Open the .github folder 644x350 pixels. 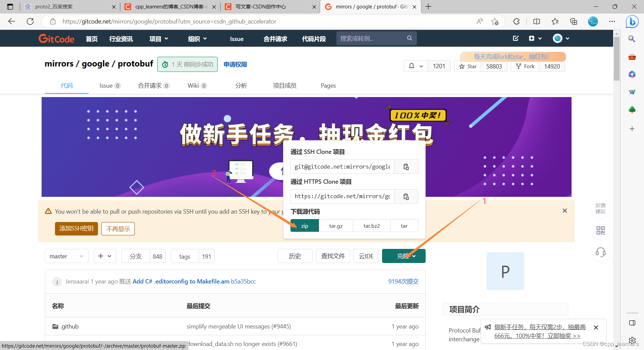[69, 326]
